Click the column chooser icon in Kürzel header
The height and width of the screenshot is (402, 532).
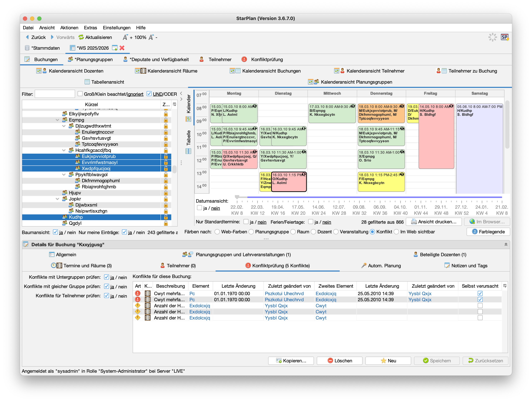tap(175, 104)
